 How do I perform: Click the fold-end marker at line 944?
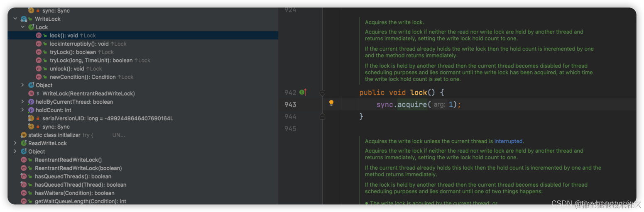pos(322,117)
